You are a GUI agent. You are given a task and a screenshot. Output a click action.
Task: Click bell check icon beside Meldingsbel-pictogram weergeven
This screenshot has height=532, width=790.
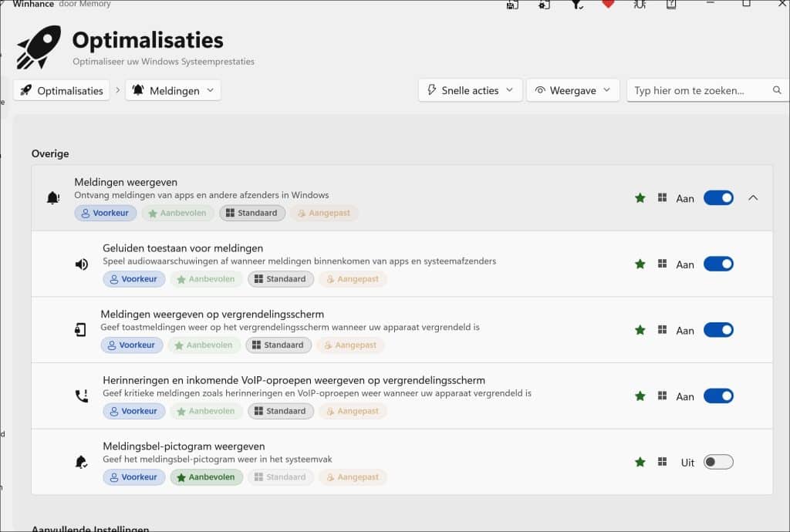point(81,462)
